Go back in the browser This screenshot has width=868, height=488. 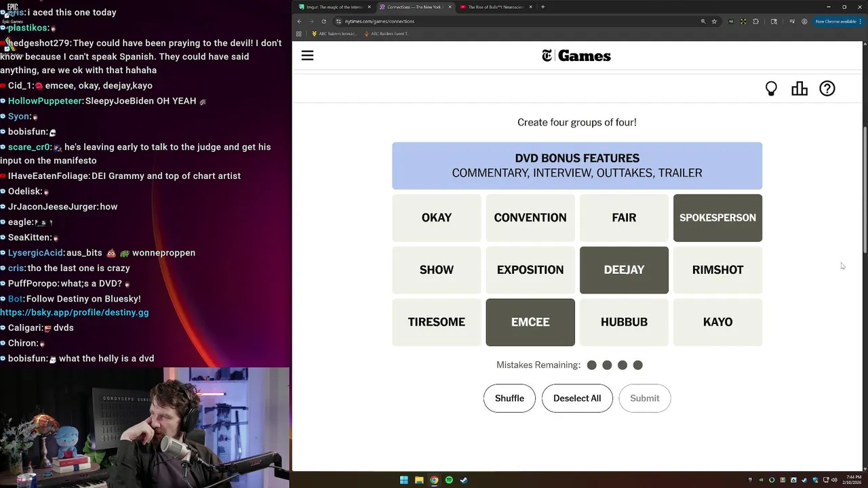(x=299, y=21)
